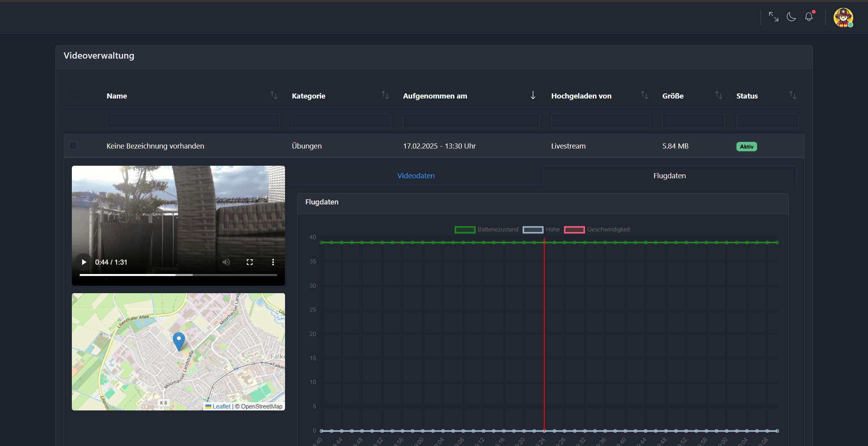Sort by the 'Aufgenommen am' arrow

533,95
